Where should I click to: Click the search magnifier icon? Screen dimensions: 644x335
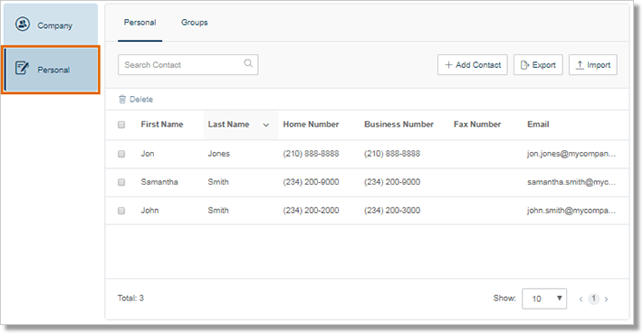coord(248,63)
